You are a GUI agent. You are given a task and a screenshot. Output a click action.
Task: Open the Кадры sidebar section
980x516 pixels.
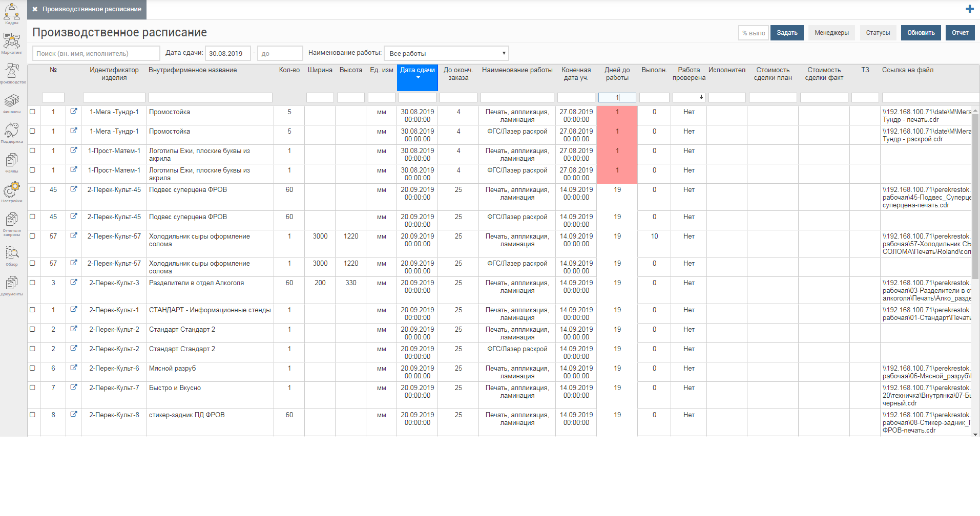(12, 13)
